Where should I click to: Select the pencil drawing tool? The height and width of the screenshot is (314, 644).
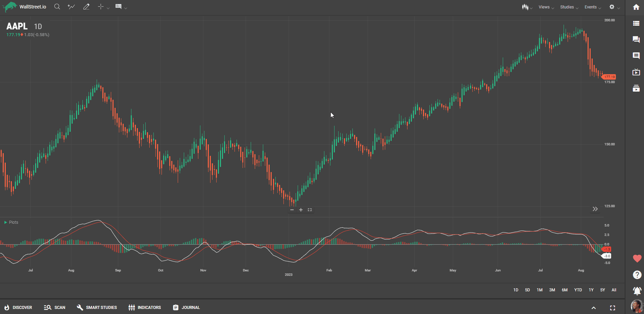(x=86, y=7)
